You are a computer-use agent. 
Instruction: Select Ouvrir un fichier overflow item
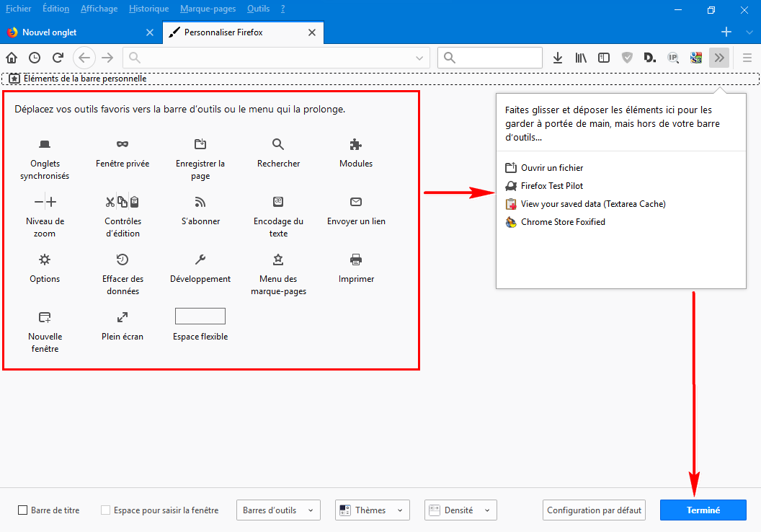(x=544, y=168)
